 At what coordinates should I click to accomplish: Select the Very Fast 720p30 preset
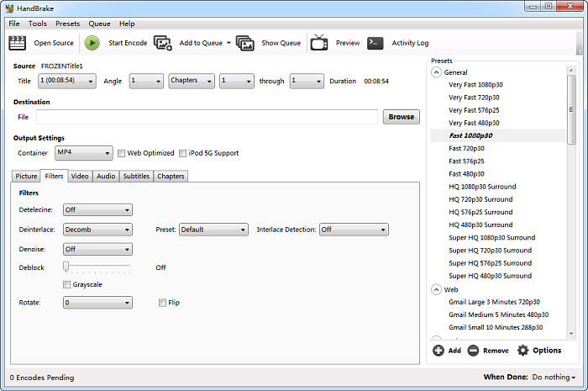coord(474,98)
